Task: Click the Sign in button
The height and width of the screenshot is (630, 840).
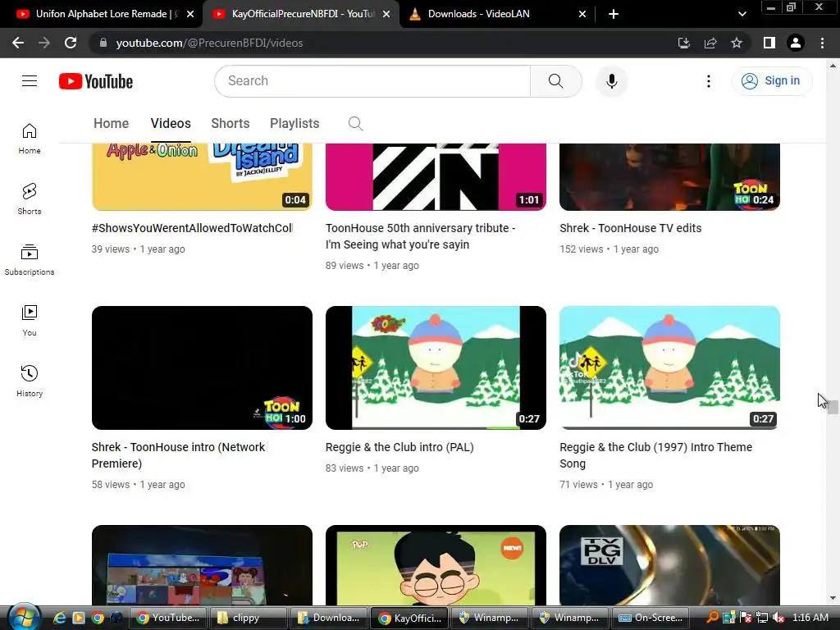Action: 771,81
